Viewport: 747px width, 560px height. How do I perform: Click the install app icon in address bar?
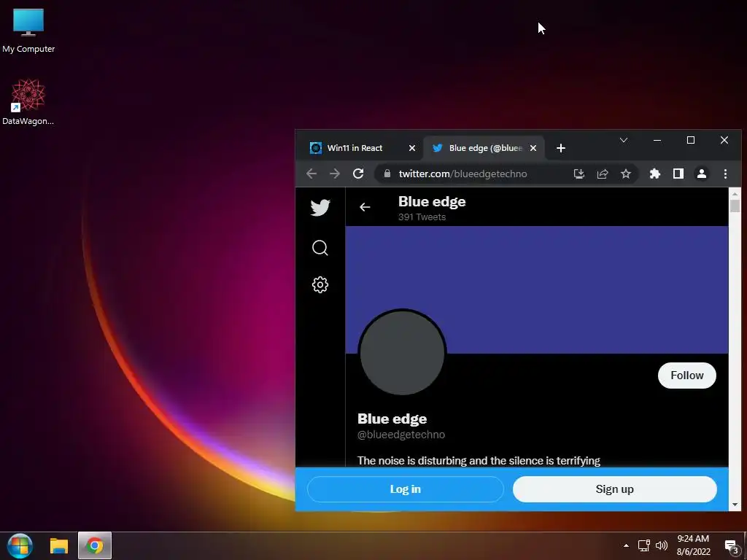tap(578, 174)
